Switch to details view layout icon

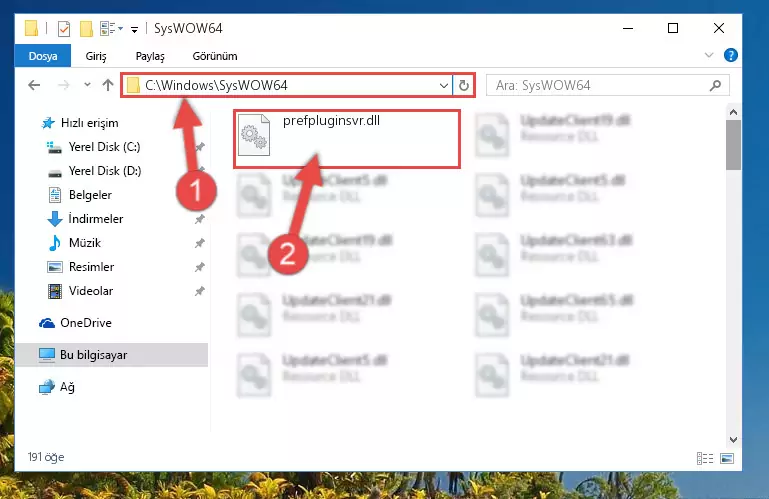[x=705, y=458]
